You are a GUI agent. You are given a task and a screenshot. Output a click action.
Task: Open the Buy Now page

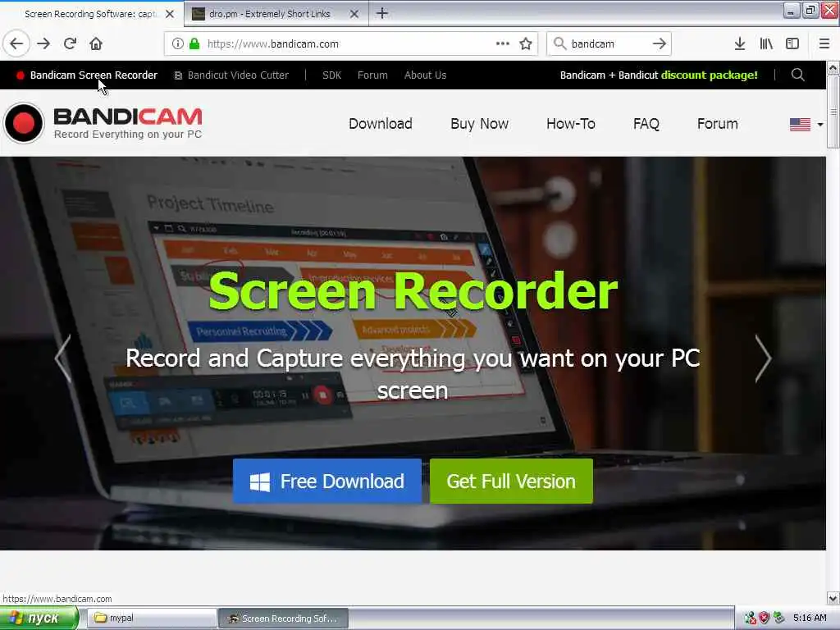coord(479,124)
